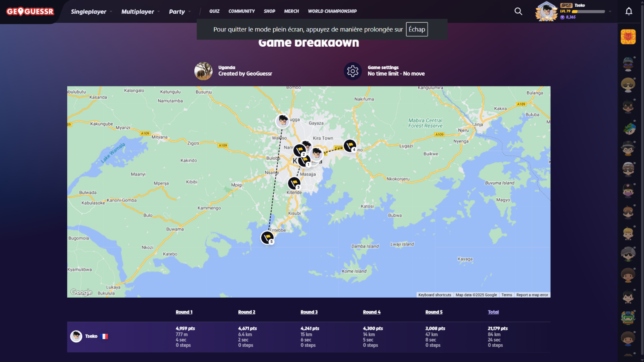Click the orange icon atop right sidebar

[x=628, y=37]
